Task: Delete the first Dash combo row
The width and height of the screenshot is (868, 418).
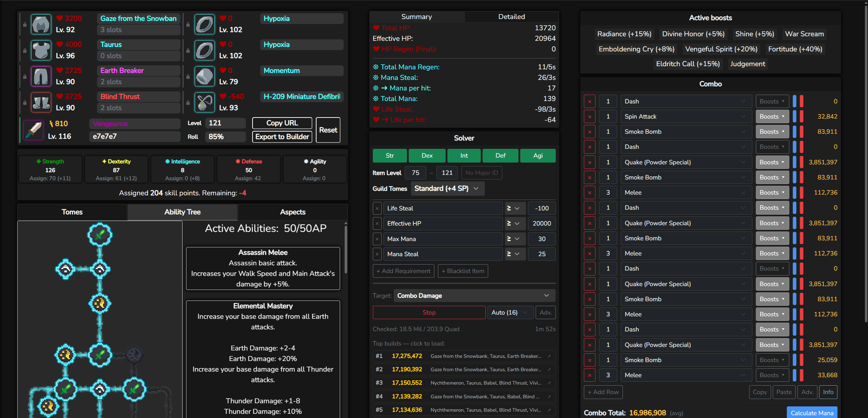Action: [590, 101]
